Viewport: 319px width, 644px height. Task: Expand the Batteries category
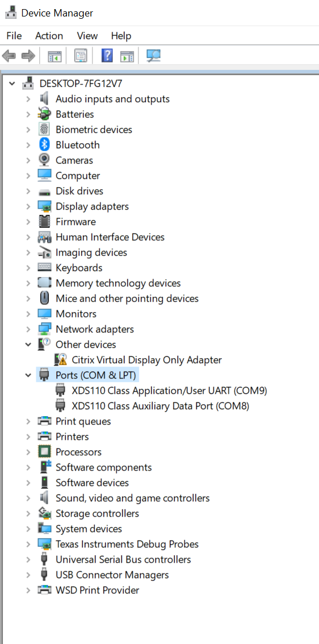click(28, 114)
